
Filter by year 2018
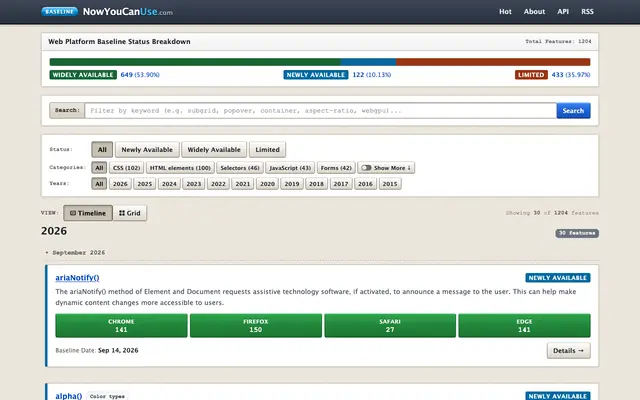coord(316,184)
